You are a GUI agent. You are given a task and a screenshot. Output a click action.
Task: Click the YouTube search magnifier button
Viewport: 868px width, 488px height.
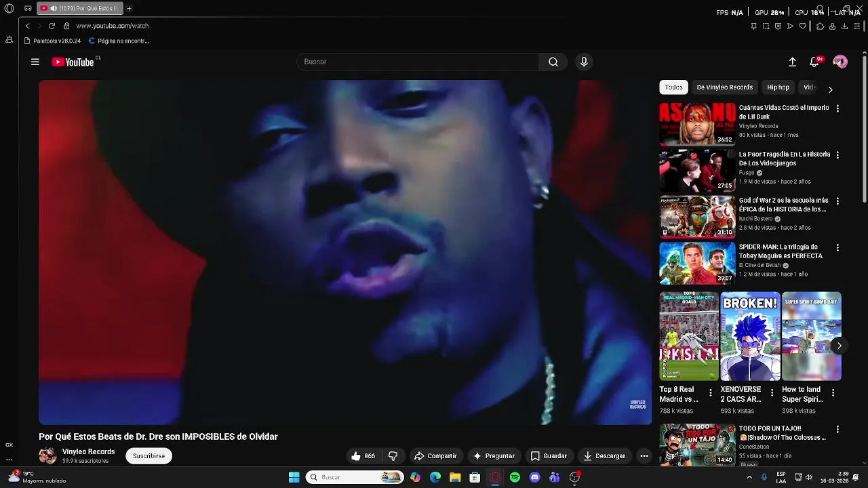pyautogui.click(x=553, y=62)
